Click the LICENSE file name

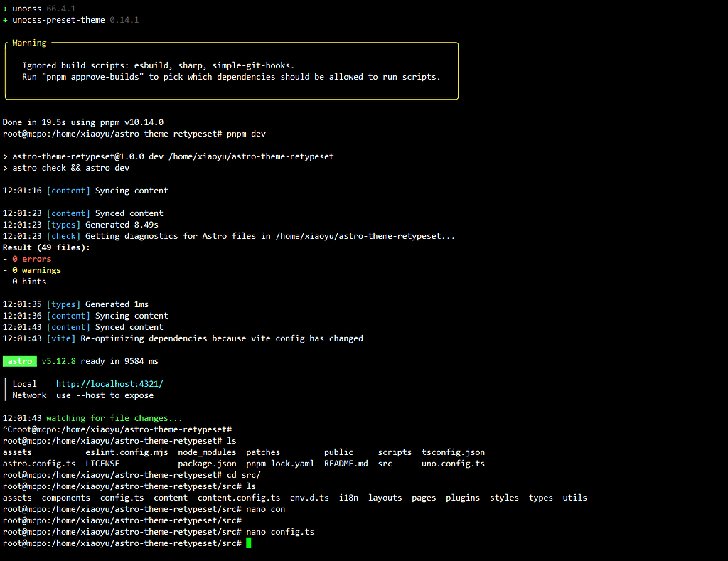pyautogui.click(x=102, y=464)
